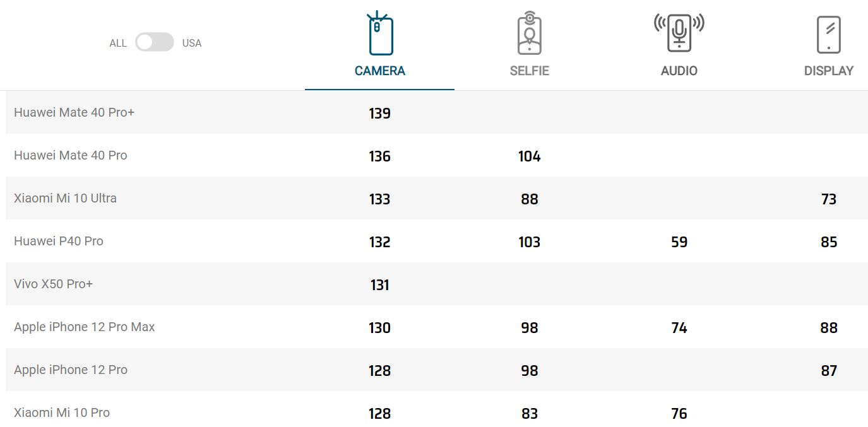The width and height of the screenshot is (868, 427).
Task: Toggle the ALL/USA region switch
Action: click(x=154, y=43)
